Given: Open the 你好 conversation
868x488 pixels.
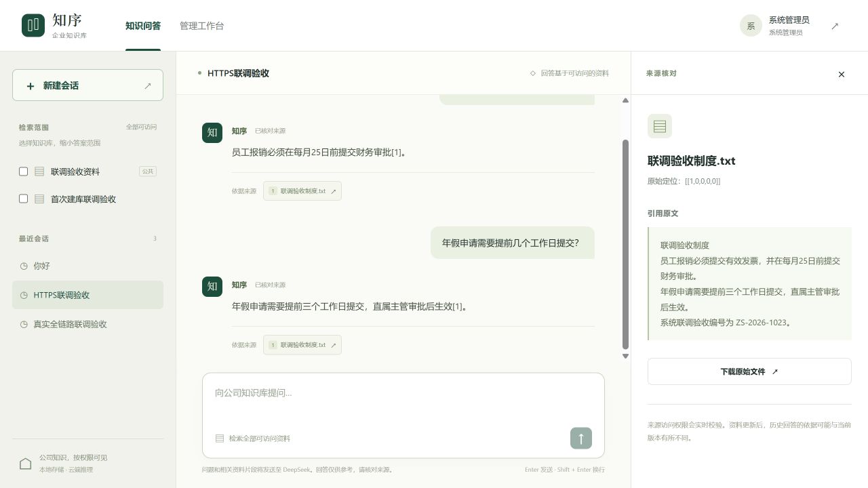Looking at the screenshot, I should (x=87, y=266).
